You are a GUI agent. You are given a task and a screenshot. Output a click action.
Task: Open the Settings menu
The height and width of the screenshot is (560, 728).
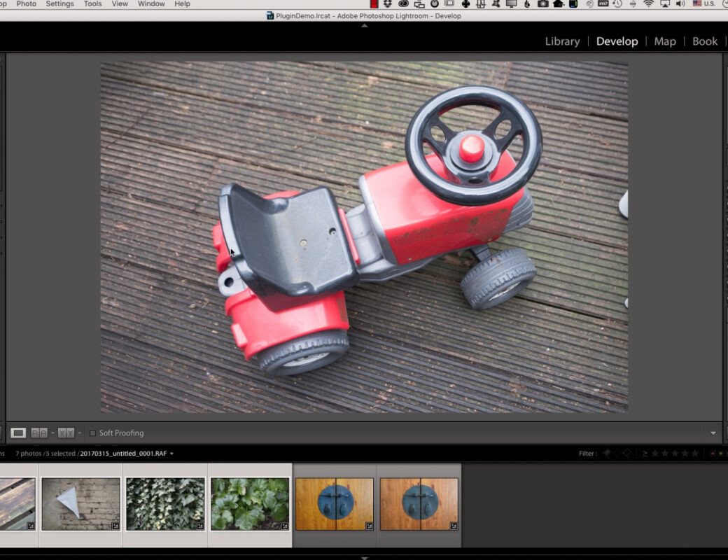pos(59,4)
